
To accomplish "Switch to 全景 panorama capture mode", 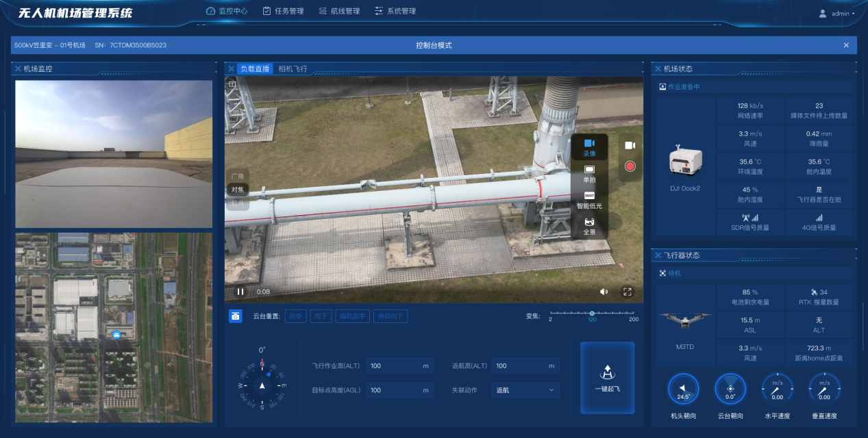I will click(589, 225).
